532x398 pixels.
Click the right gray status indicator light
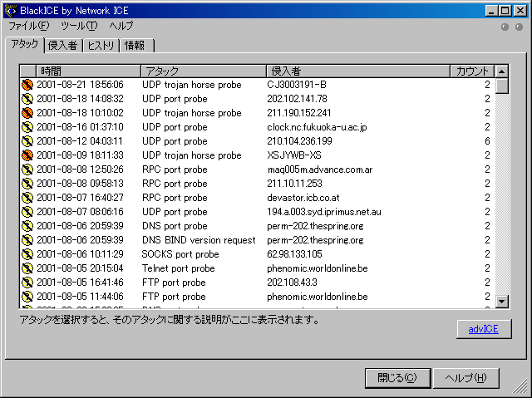point(519,27)
